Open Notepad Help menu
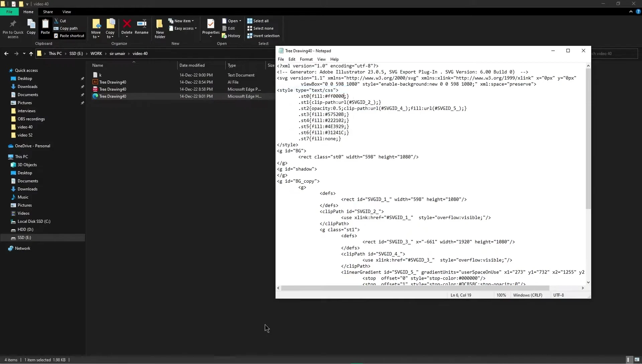Image resolution: width=642 pixels, height=364 pixels. [x=334, y=59]
